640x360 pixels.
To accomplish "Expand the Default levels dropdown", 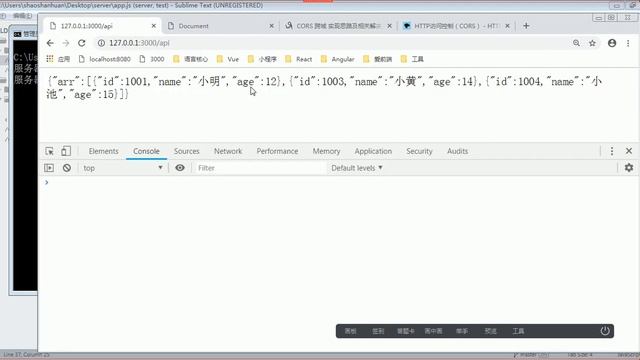I will [x=357, y=168].
